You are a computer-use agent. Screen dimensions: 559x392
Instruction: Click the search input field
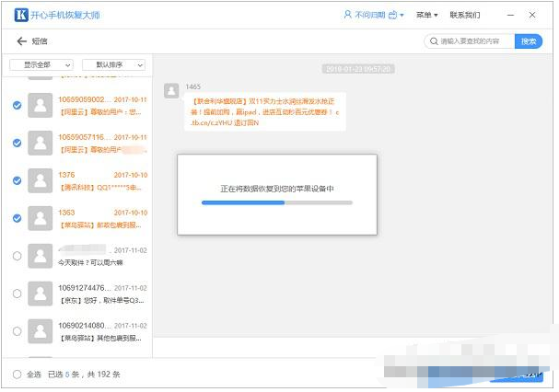[x=474, y=41]
